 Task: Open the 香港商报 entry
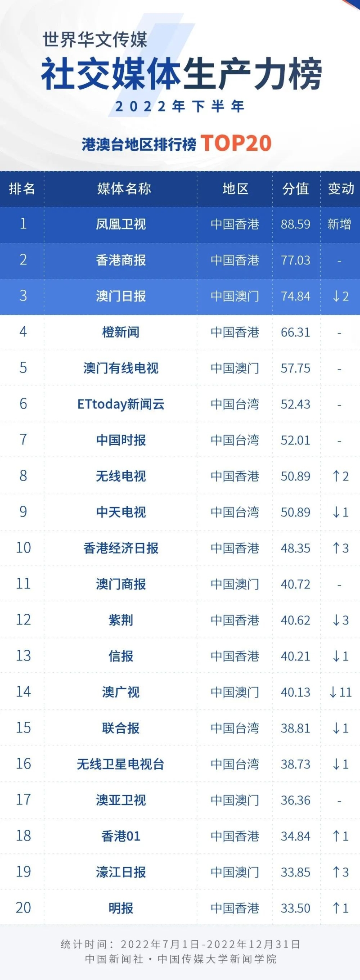121,260
